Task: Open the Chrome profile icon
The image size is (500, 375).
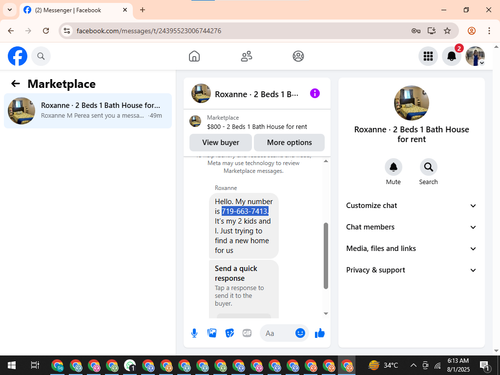Action: tap(471, 31)
